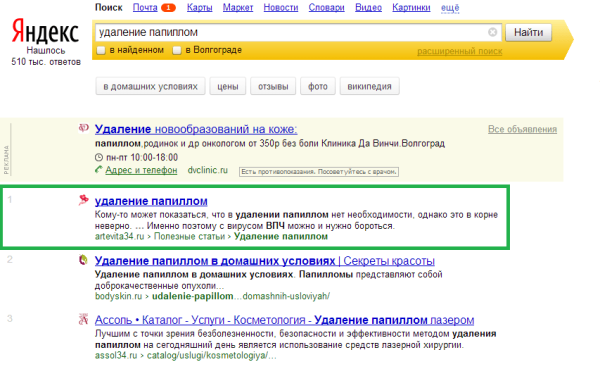Screen dimensions: 600x369
Task: Click the artevita34.ru result favicon
Action: (x=83, y=200)
